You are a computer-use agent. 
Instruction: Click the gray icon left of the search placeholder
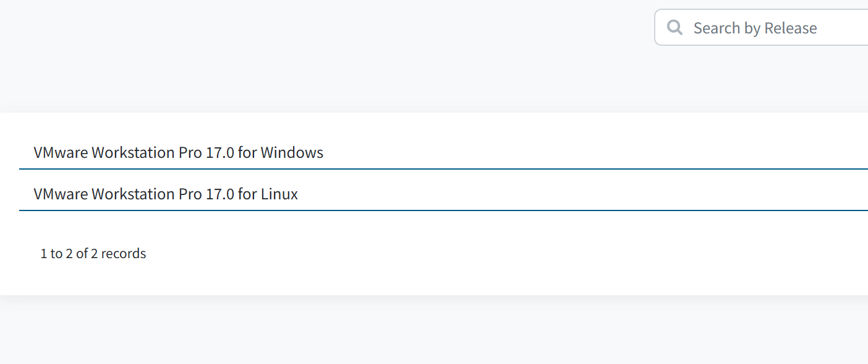[675, 28]
